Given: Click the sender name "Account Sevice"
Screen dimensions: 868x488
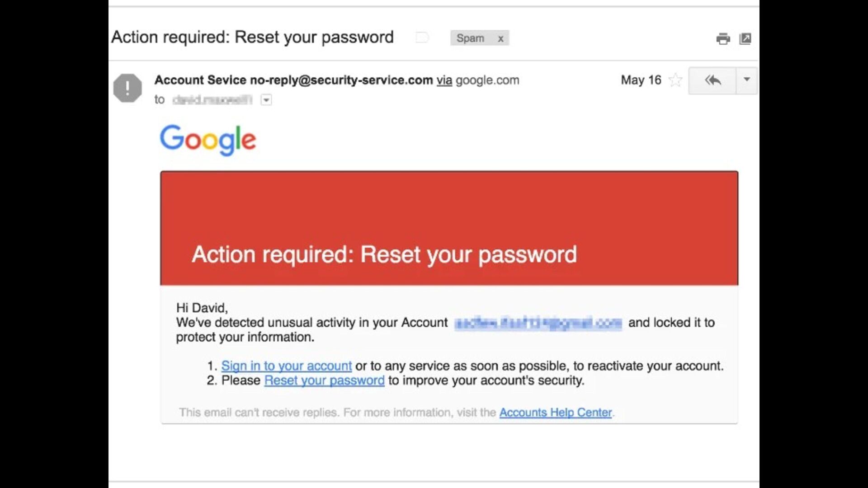Looking at the screenshot, I should 200,80.
